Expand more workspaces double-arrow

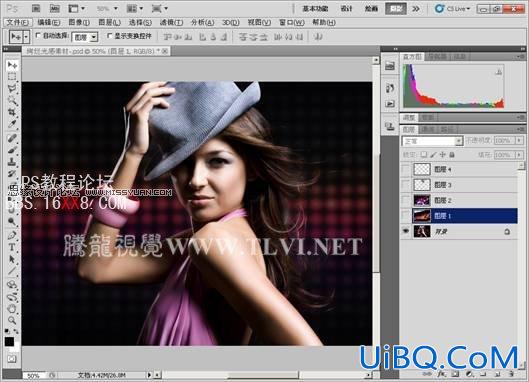[x=416, y=9]
